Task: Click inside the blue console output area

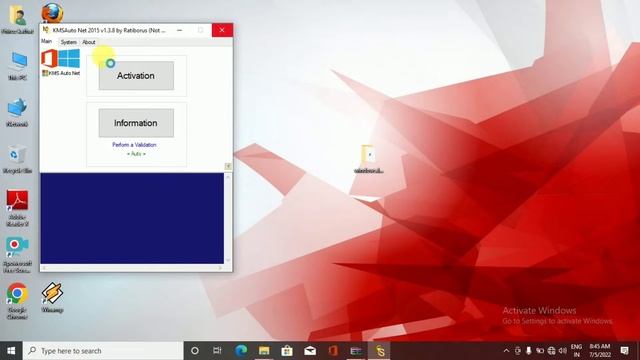Action: coord(132,218)
